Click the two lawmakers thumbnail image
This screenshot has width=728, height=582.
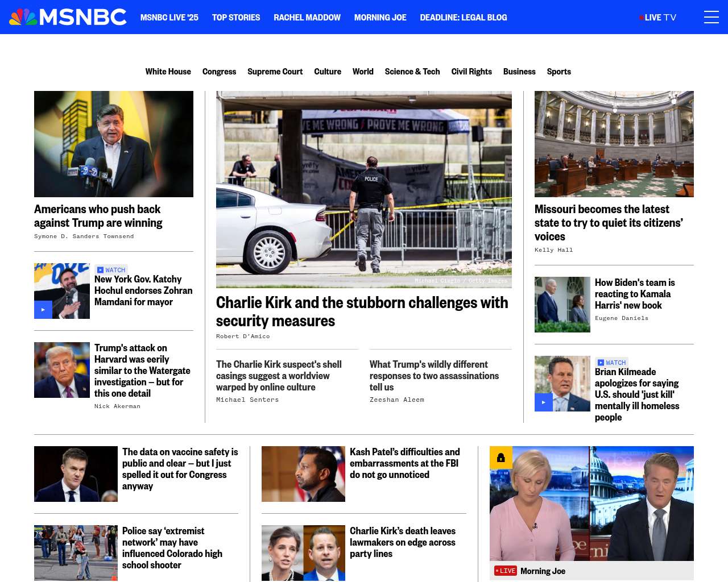[x=303, y=553]
